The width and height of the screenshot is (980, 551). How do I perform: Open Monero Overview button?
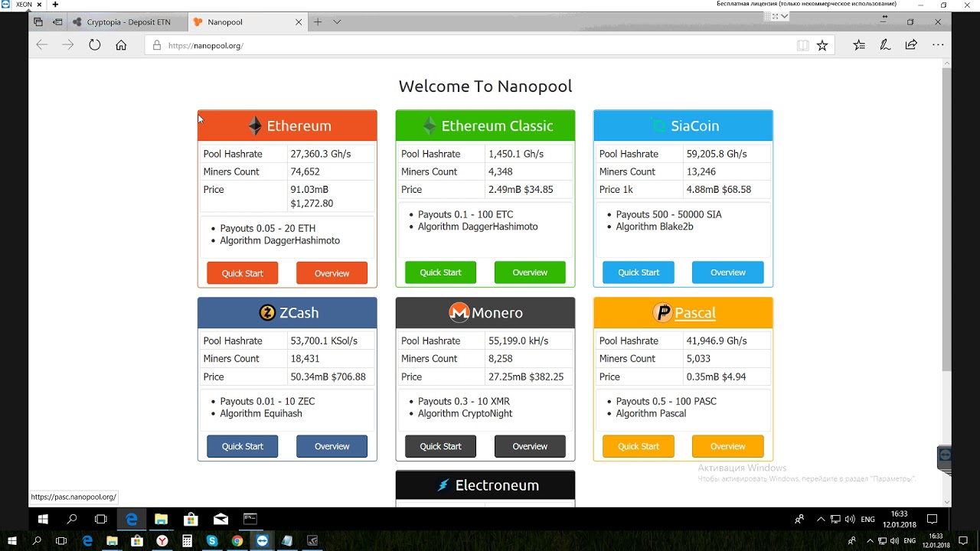[530, 446]
